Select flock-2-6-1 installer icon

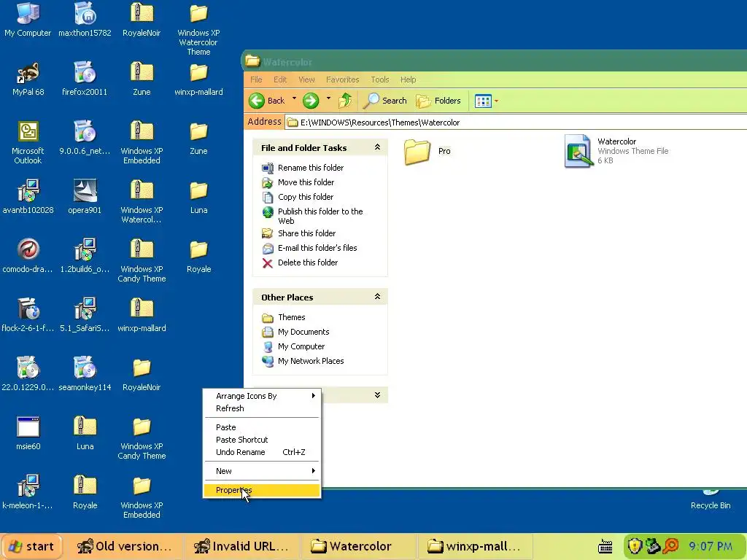28,315
